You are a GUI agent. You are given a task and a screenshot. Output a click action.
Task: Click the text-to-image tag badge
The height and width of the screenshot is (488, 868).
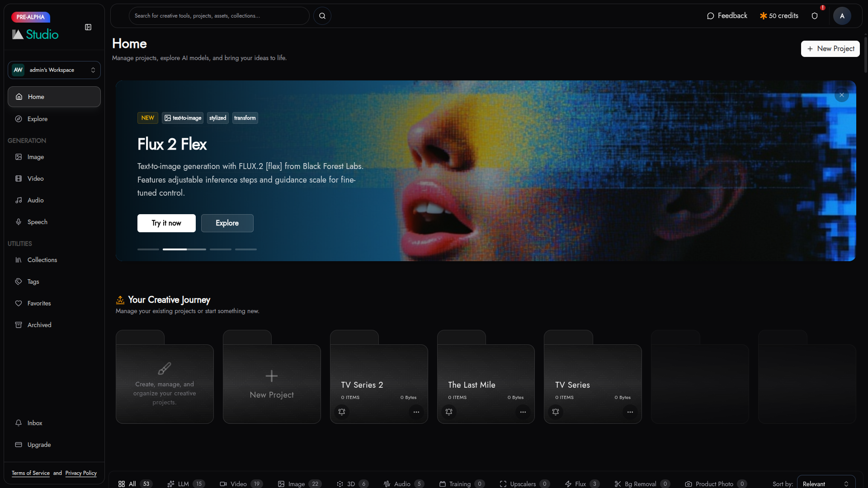(183, 118)
